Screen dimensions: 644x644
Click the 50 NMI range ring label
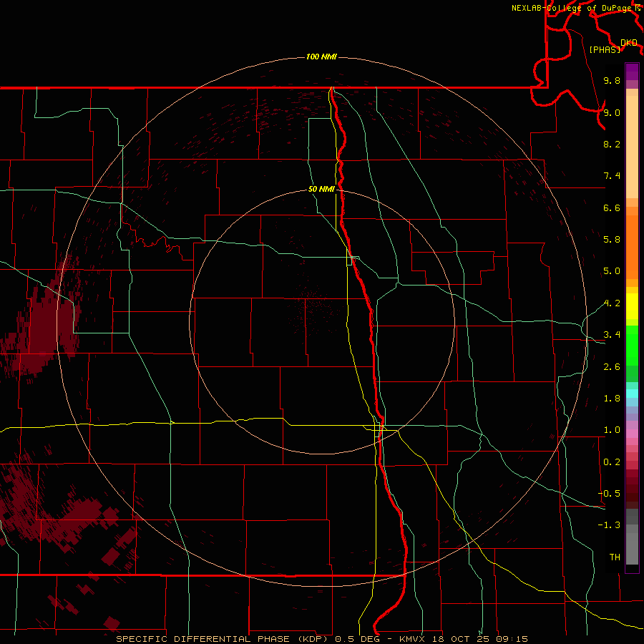point(321,189)
